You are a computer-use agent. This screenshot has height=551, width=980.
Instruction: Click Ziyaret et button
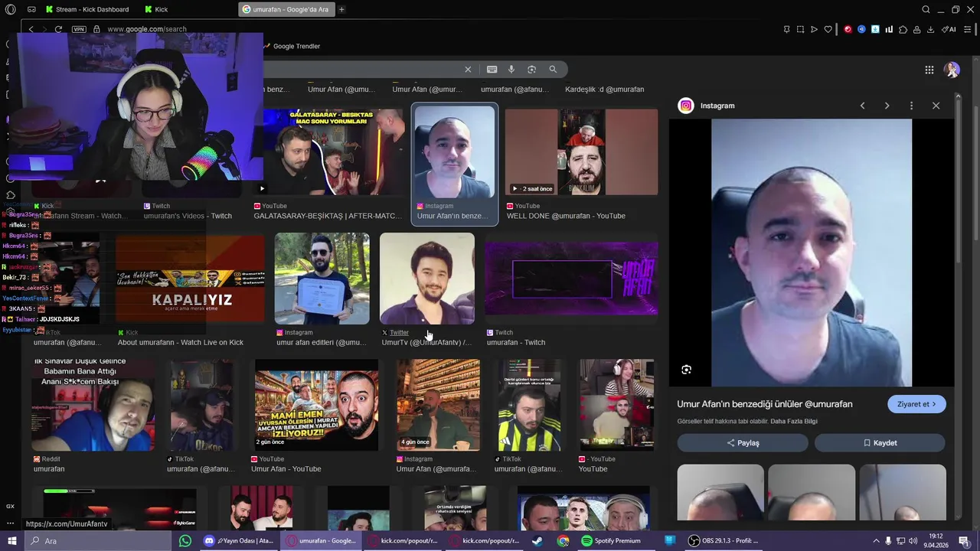[916, 404]
